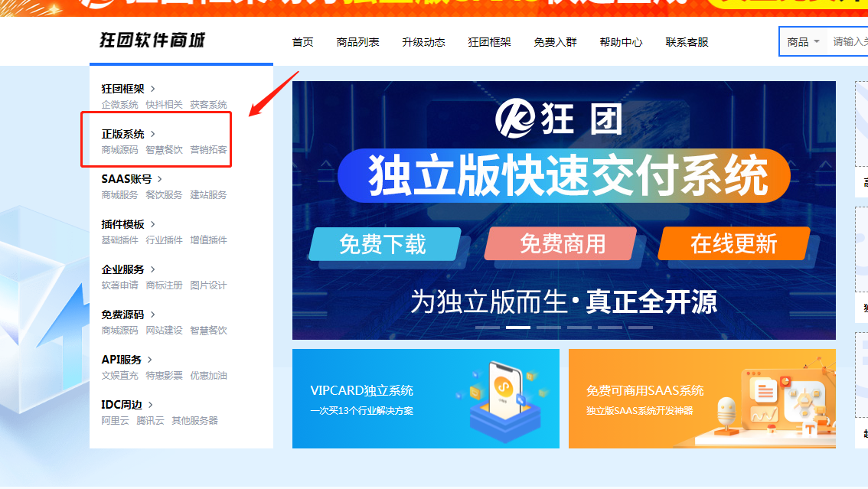Expand the 正版系统 category chevron
The image size is (868, 489).
[153, 134]
